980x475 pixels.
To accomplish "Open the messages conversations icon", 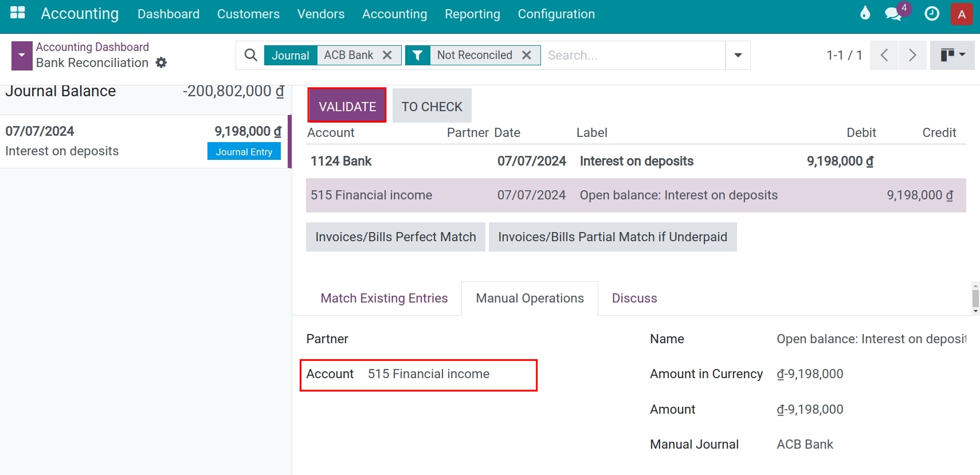I will (x=893, y=14).
